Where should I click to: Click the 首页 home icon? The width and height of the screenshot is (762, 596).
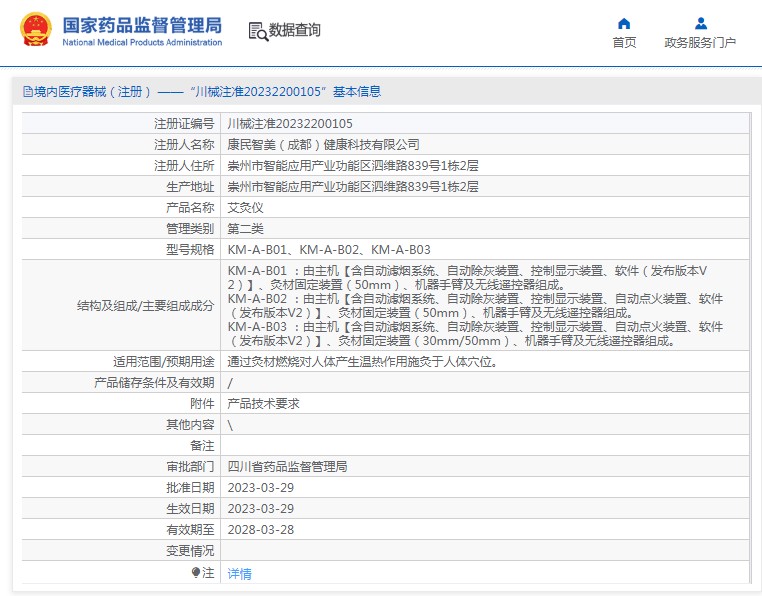click(x=624, y=23)
